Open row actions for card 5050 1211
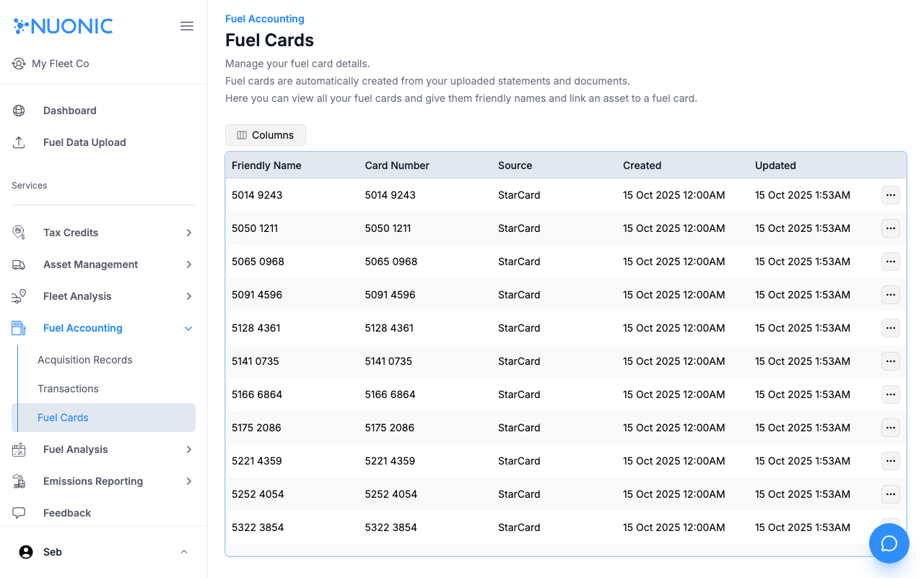924x578 pixels. [x=891, y=228]
